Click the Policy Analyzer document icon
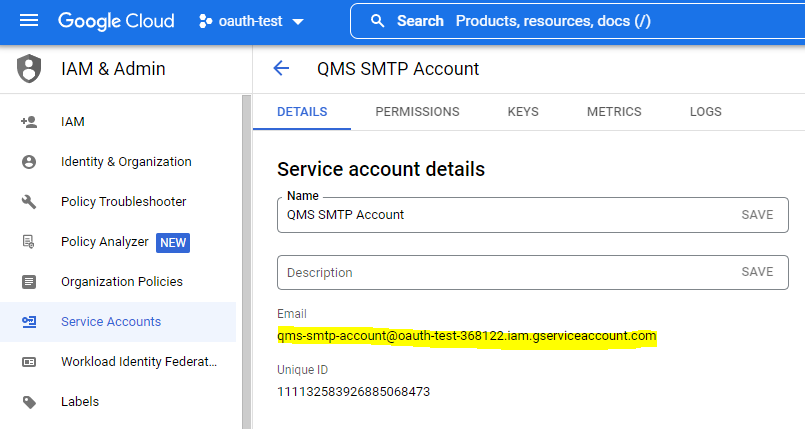 pyautogui.click(x=29, y=242)
